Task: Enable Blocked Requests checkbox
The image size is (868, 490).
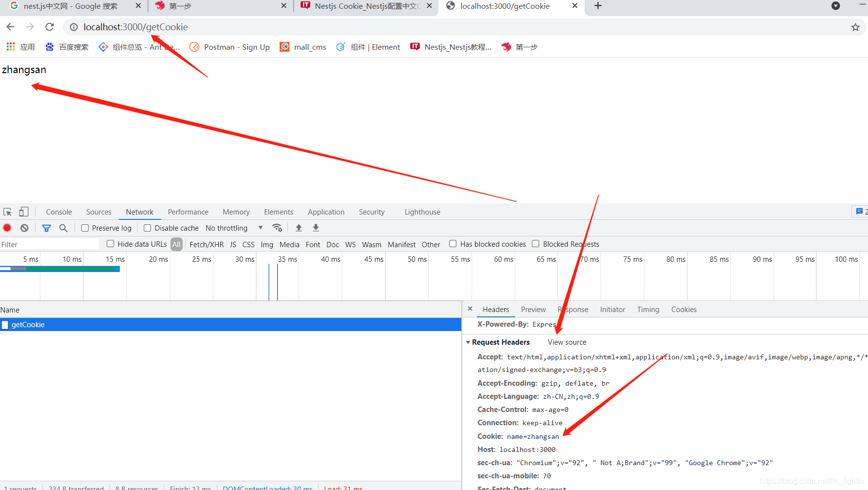Action: [536, 244]
